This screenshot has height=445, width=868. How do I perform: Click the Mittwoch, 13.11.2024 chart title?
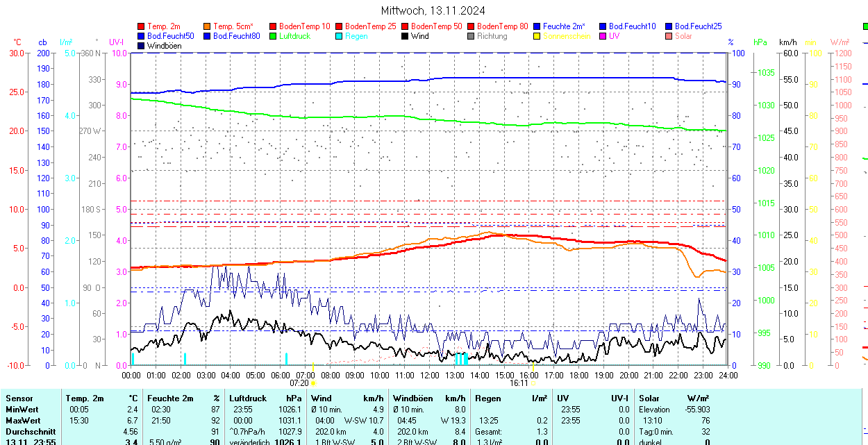[x=433, y=10]
